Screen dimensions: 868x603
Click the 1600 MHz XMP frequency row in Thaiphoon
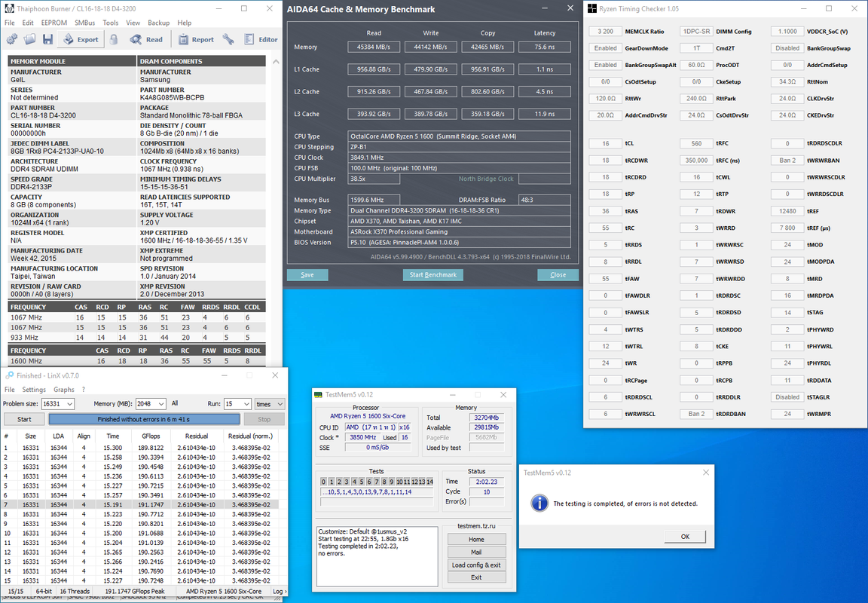(x=136, y=360)
